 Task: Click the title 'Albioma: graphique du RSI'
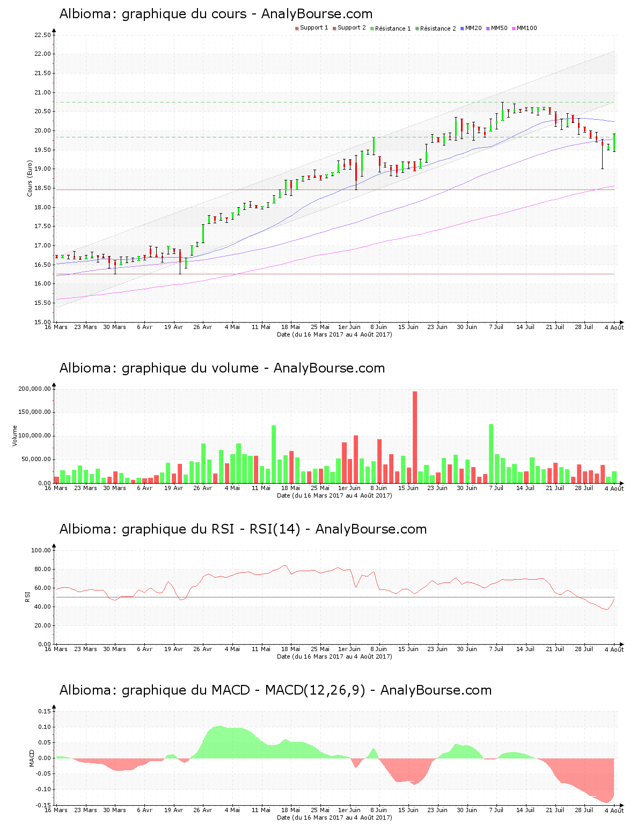pos(147,529)
